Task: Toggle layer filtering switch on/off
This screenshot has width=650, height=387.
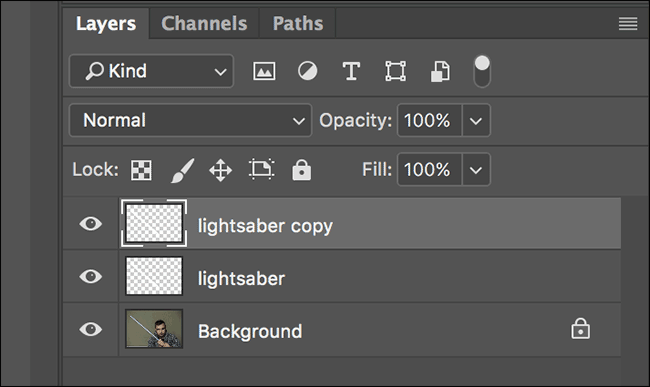Action: click(x=482, y=71)
